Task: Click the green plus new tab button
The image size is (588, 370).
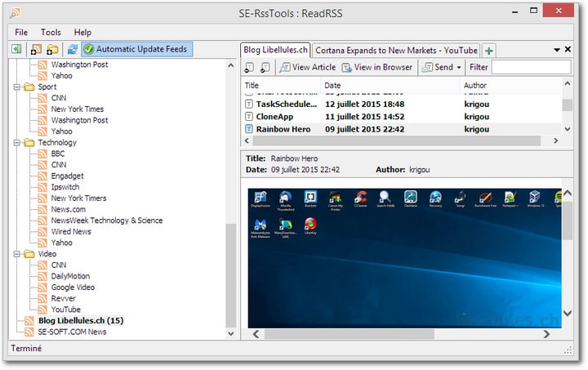Action: click(488, 51)
